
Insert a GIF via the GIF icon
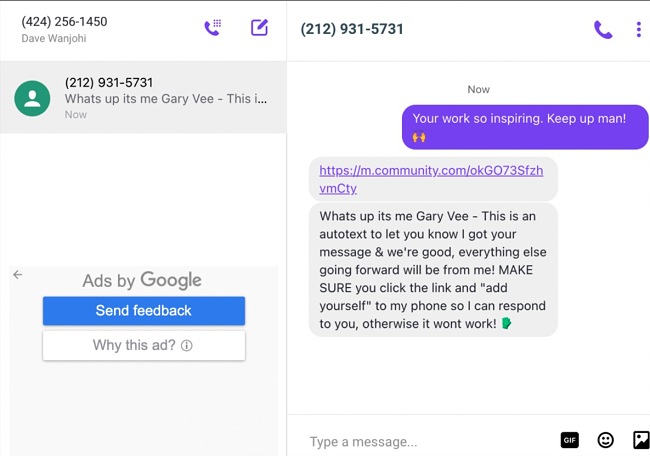[x=570, y=440]
